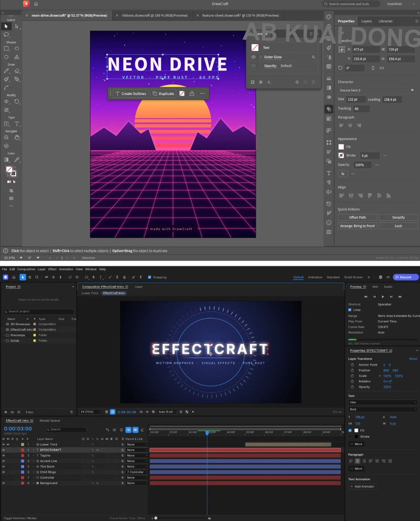Play the EffectCraft preview
The image size is (420, 521).
coord(383,297)
